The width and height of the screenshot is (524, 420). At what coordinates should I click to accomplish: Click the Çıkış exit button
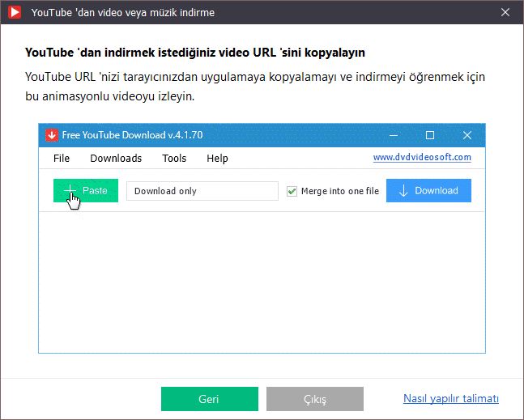pyautogui.click(x=315, y=399)
